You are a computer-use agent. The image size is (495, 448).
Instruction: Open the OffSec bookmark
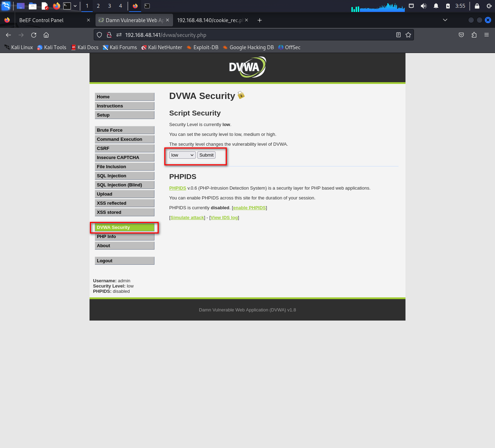[289, 47]
